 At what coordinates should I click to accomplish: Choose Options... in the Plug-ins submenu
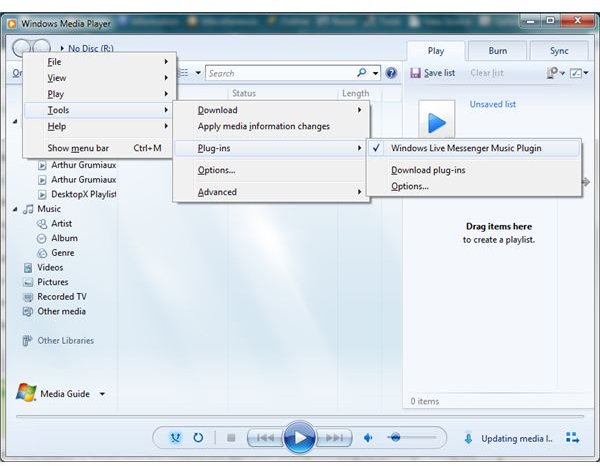pyautogui.click(x=474, y=186)
